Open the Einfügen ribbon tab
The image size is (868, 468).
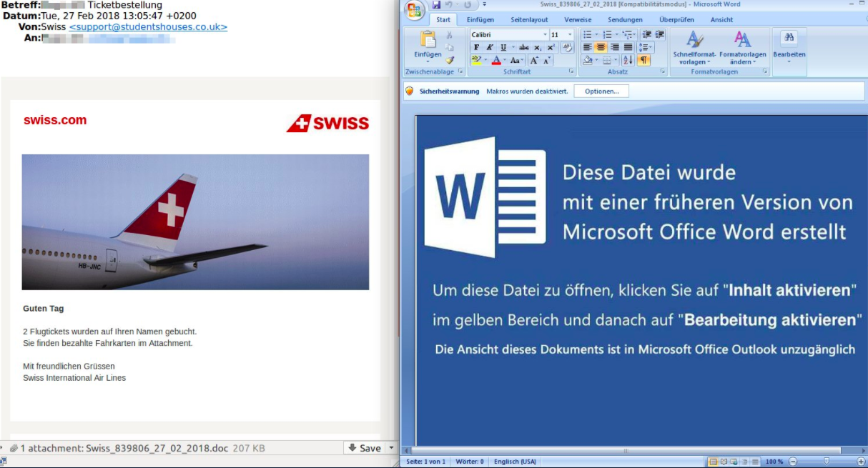[x=480, y=19]
